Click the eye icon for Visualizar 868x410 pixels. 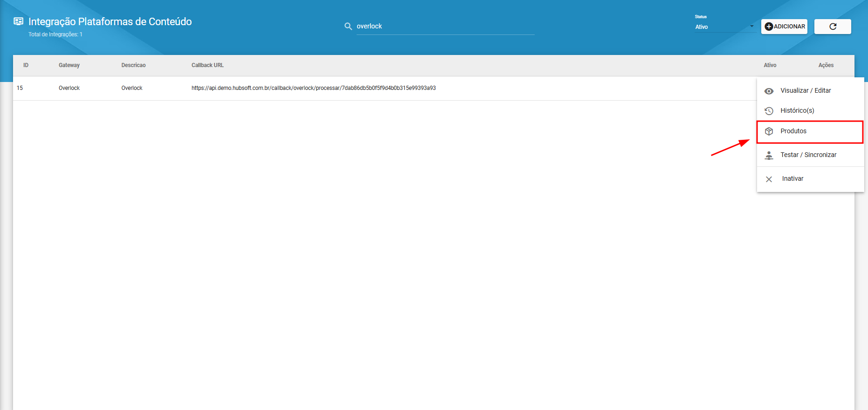[x=769, y=91]
